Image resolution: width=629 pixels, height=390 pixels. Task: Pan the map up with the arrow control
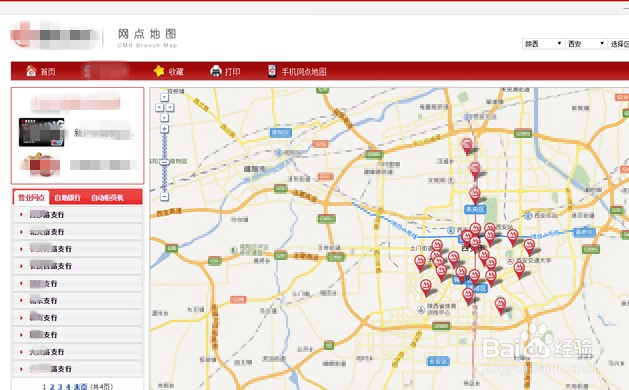tap(164, 97)
